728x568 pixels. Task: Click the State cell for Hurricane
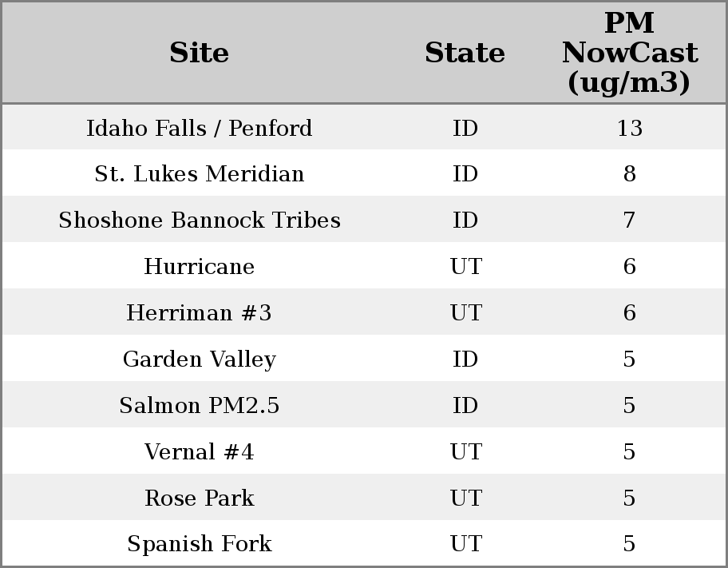pyautogui.click(x=465, y=267)
